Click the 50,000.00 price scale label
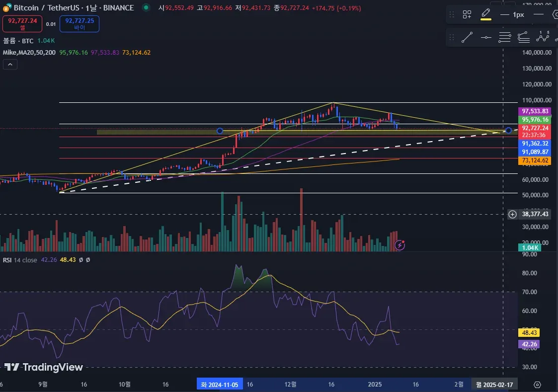 tap(535, 195)
